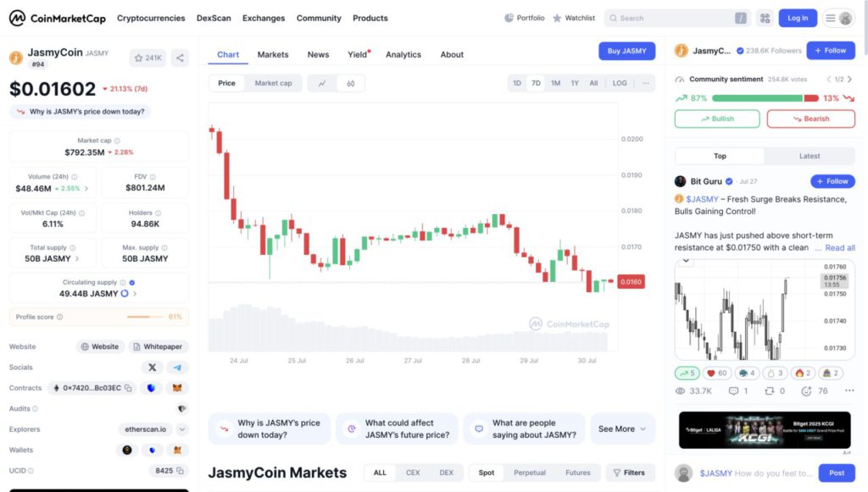The image size is (868, 492).
Task: Open the X social link icon
Action: (152, 367)
